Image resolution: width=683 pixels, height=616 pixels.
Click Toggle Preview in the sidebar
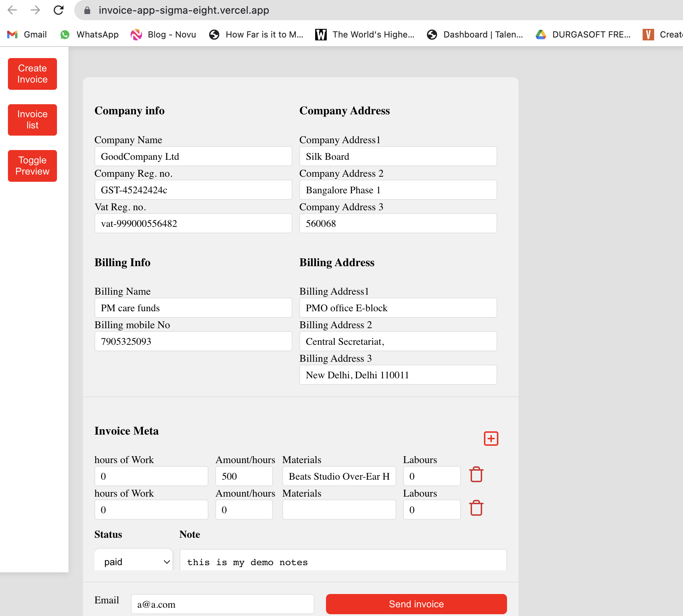coord(32,166)
